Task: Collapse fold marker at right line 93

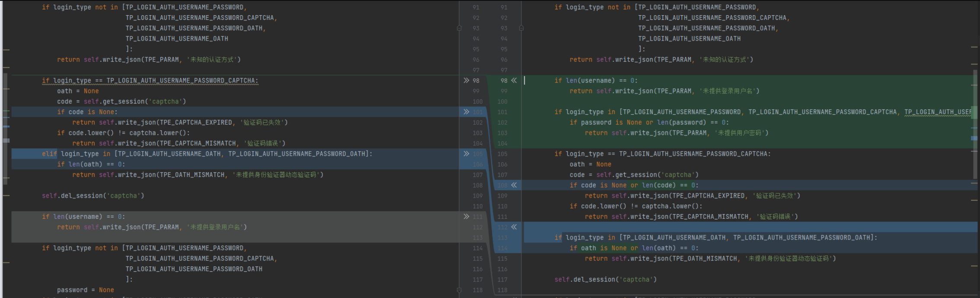Action: [x=521, y=28]
